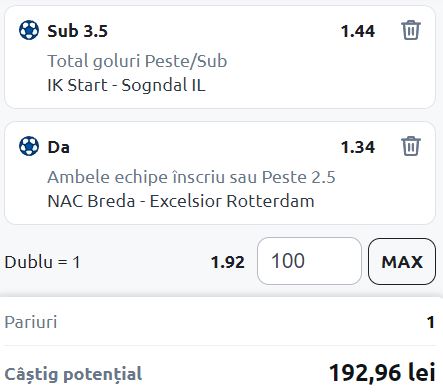The width and height of the screenshot is (443, 392).
Task: Click the Total goluri Peste/Sub market label
Action: pyautogui.click(x=137, y=61)
